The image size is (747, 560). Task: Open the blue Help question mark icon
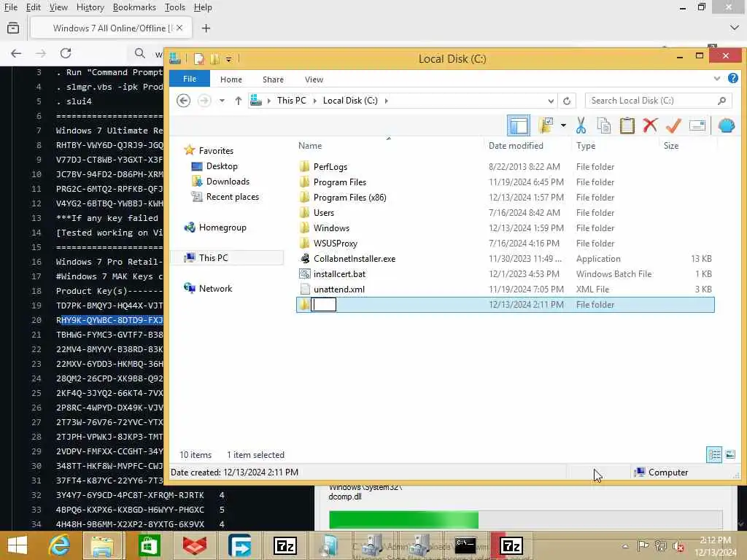[733, 78]
